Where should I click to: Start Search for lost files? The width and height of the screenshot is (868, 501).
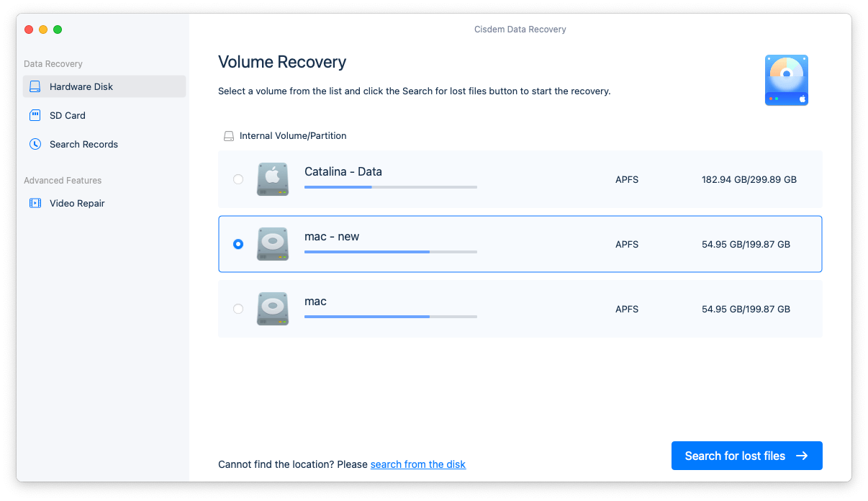(746, 456)
